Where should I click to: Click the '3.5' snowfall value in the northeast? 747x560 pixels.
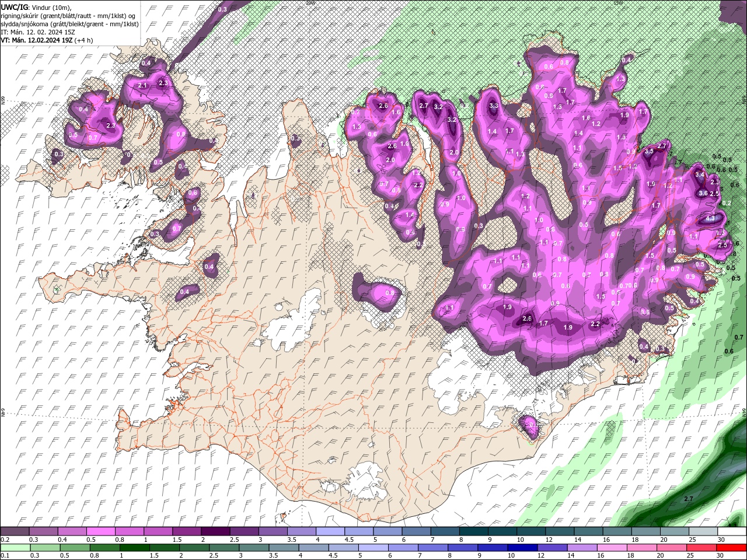pyautogui.click(x=649, y=151)
